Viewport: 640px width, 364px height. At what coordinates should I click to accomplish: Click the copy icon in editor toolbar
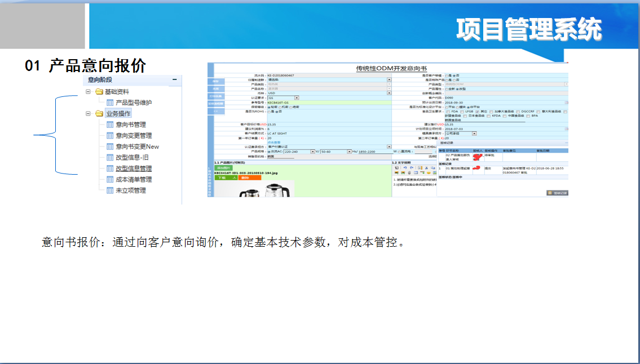click(432, 168)
